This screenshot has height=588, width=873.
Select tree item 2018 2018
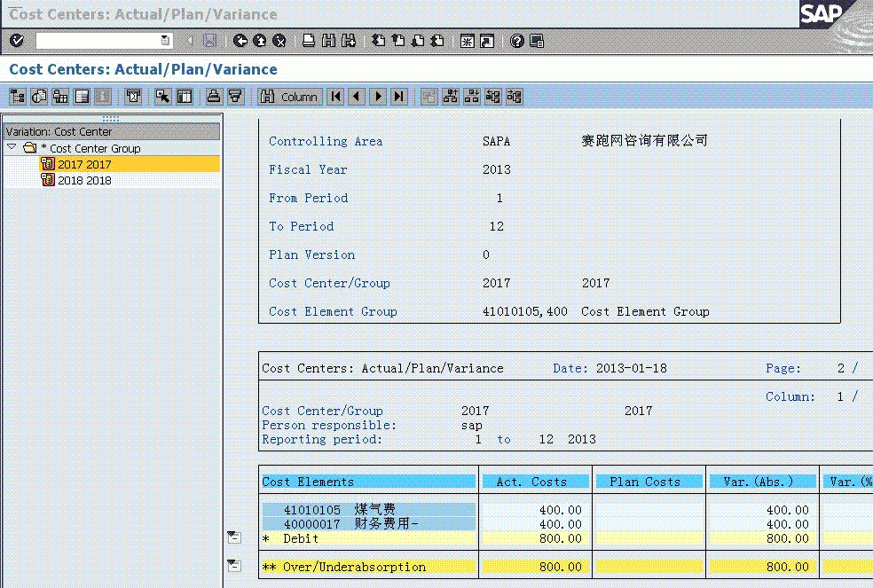pos(84,180)
